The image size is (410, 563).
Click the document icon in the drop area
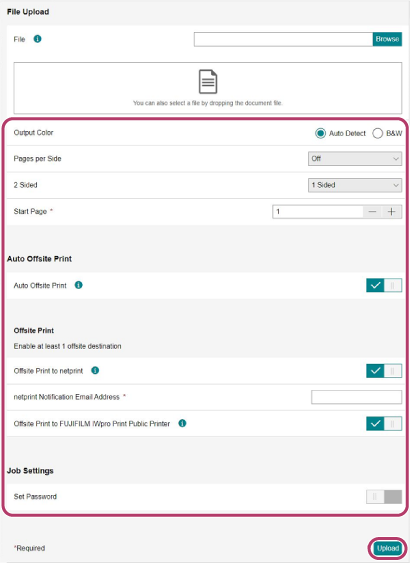(x=208, y=82)
